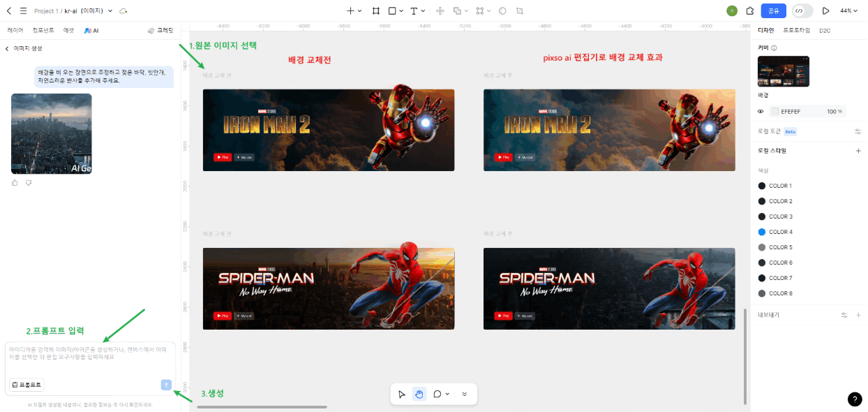Collapse the bottom floating toolbar
Image resolution: width=868 pixels, height=412 pixels.
[464, 394]
